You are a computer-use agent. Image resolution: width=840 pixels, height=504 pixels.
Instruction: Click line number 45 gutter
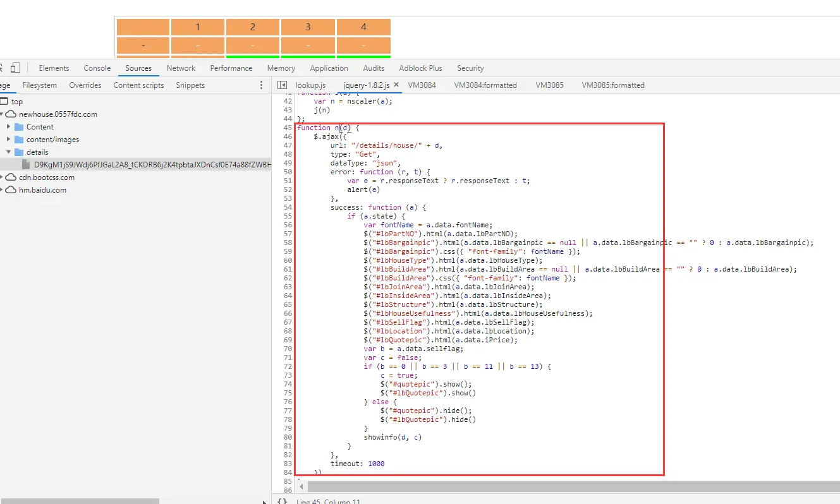[x=288, y=128]
